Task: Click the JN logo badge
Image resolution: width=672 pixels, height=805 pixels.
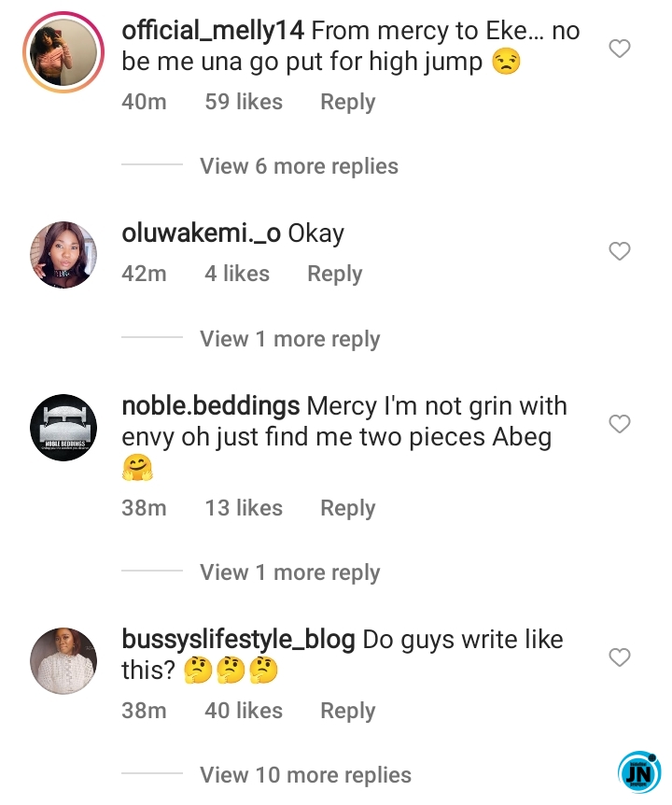Action: [x=639, y=771]
